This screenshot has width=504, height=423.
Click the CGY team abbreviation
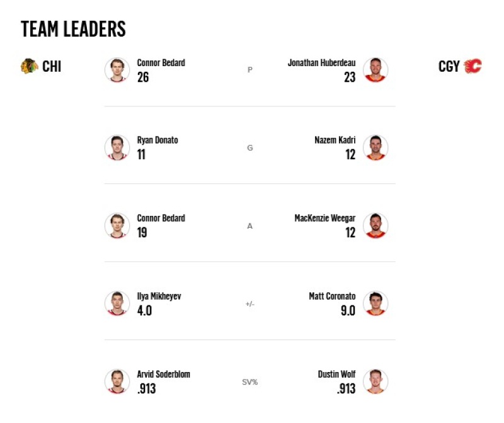pos(449,67)
